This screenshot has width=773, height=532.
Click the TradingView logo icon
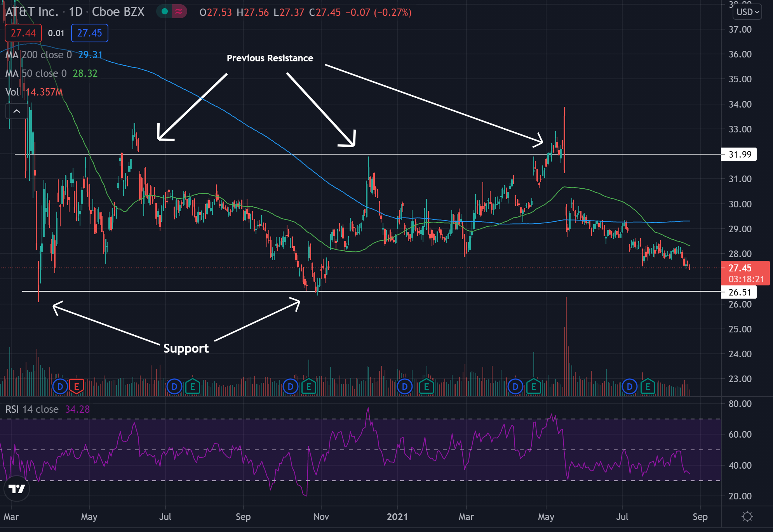[x=17, y=489]
